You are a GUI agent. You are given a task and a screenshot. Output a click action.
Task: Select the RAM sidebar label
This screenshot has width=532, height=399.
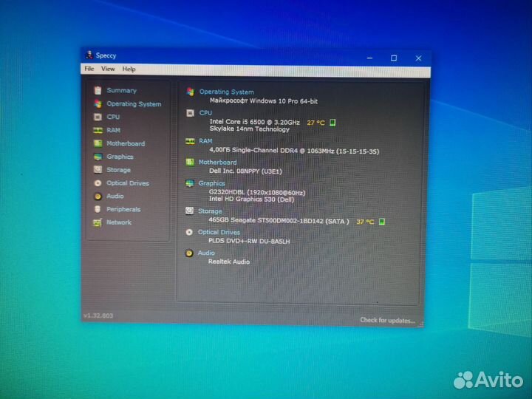[x=113, y=130]
